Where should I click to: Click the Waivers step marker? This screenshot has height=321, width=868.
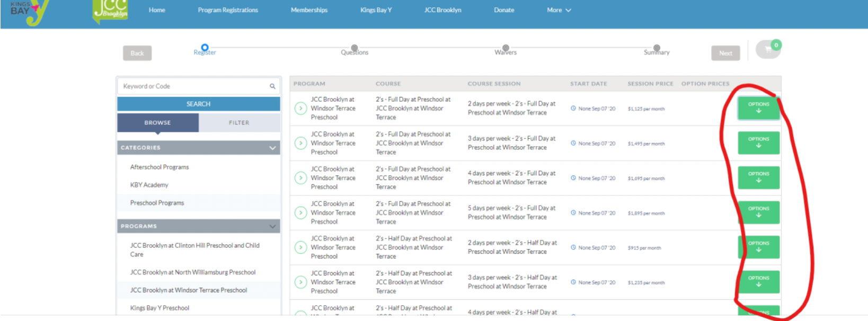506,48
